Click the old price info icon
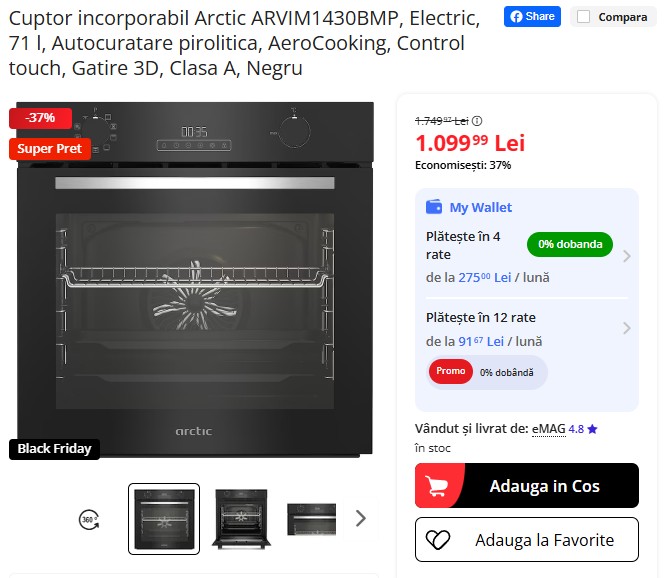The image size is (671, 578). (477, 121)
